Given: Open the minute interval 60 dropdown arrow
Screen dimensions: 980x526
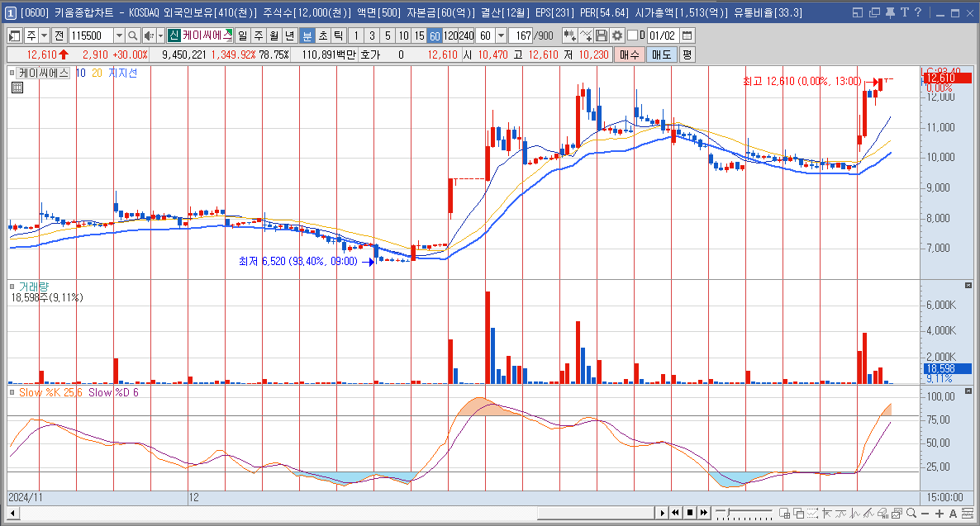Looking at the screenshot, I should coord(501,36).
